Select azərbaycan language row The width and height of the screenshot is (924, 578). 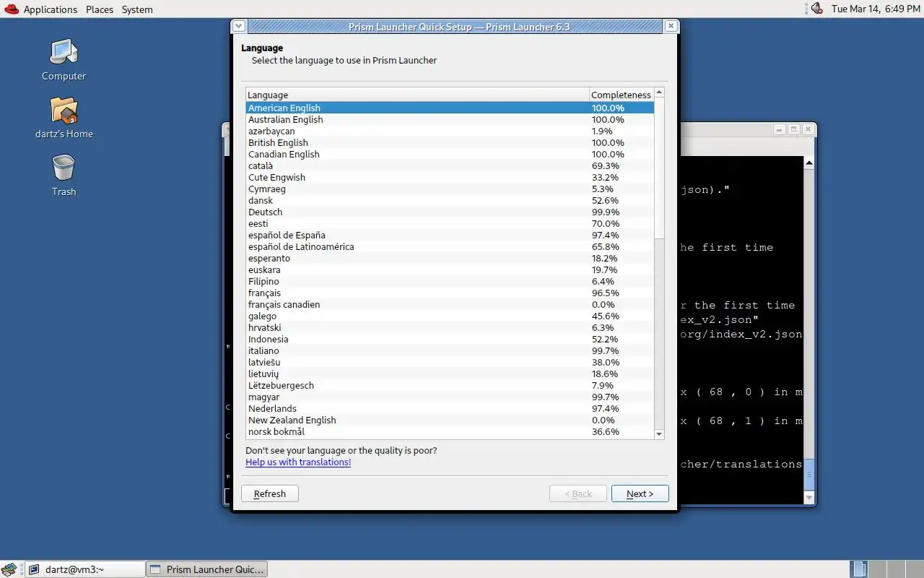coord(450,131)
